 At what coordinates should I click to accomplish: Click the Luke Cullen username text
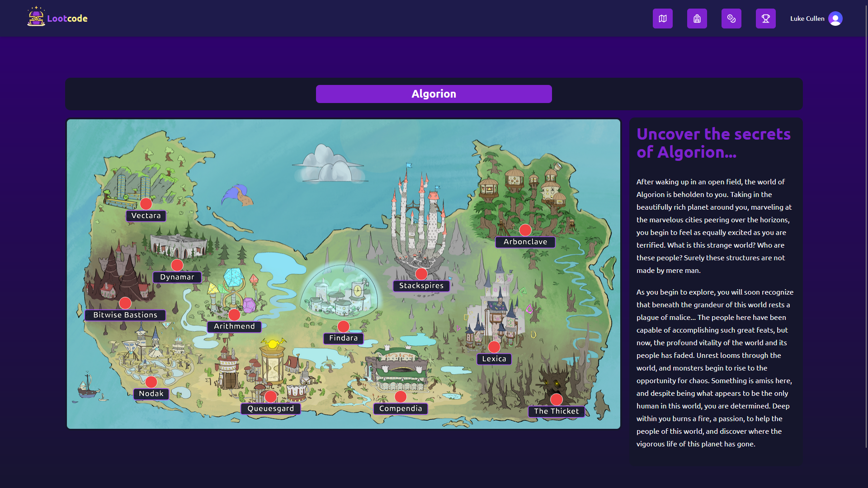coord(807,19)
